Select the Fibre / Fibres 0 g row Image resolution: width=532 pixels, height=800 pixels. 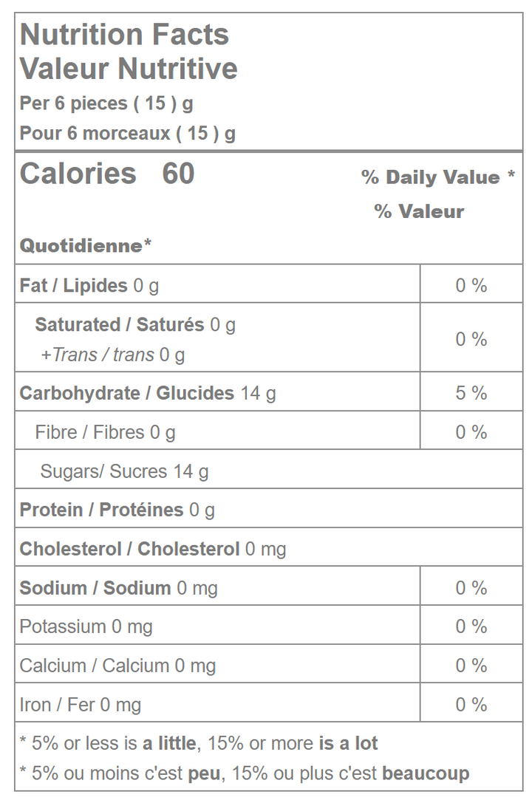coord(105,432)
